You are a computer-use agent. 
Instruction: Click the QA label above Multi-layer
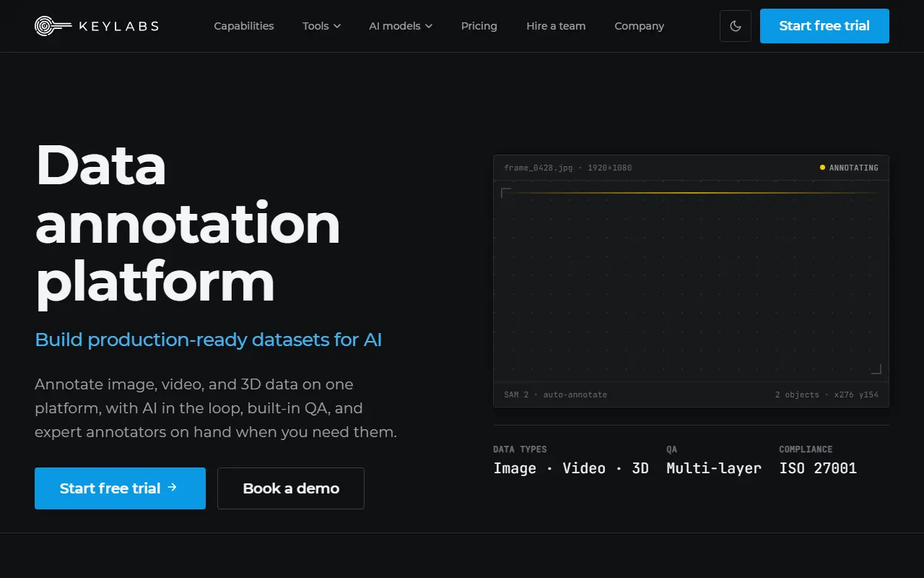(x=671, y=449)
